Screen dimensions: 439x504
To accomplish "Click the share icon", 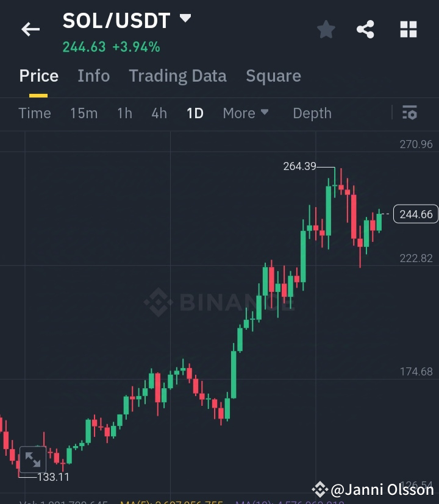I will coord(365,28).
